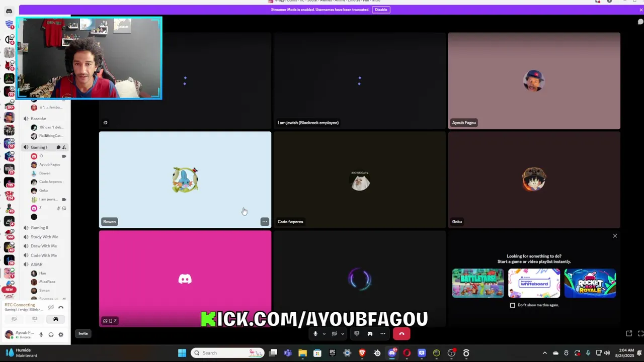This screenshot has width=644, height=362.
Task: Open the Humide weather widget
Action: coord(21,353)
